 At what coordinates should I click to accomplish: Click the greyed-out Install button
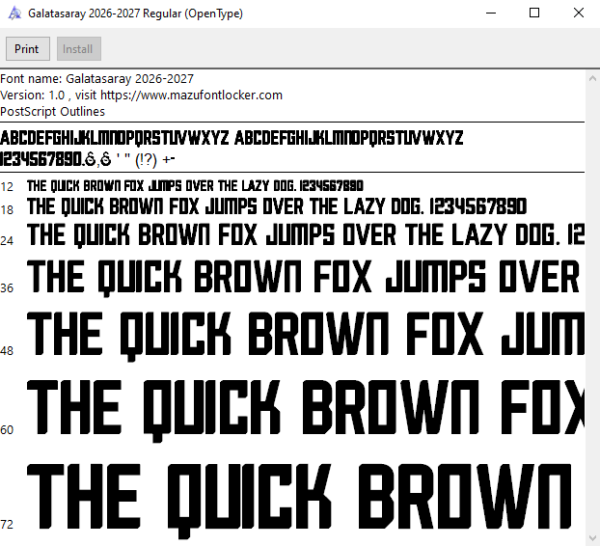[79, 49]
